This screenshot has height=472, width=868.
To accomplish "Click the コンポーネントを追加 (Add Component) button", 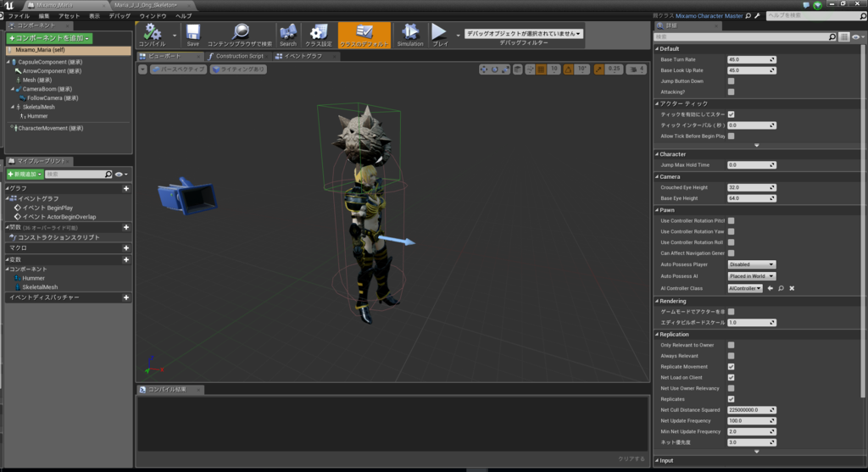I will [49, 38].
